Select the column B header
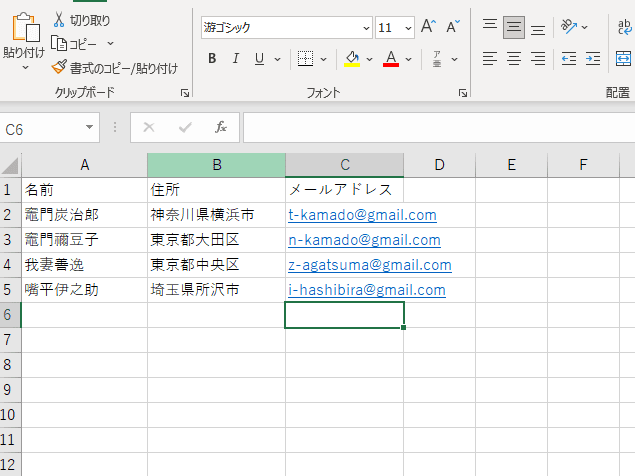Viewport: 635px width, 476px height. point(216,165)
